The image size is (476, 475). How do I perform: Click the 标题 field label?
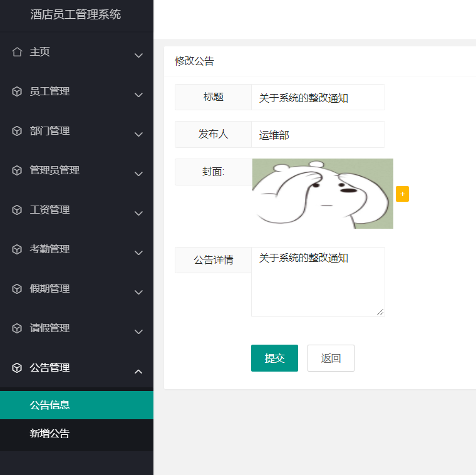tap(213, 97)
